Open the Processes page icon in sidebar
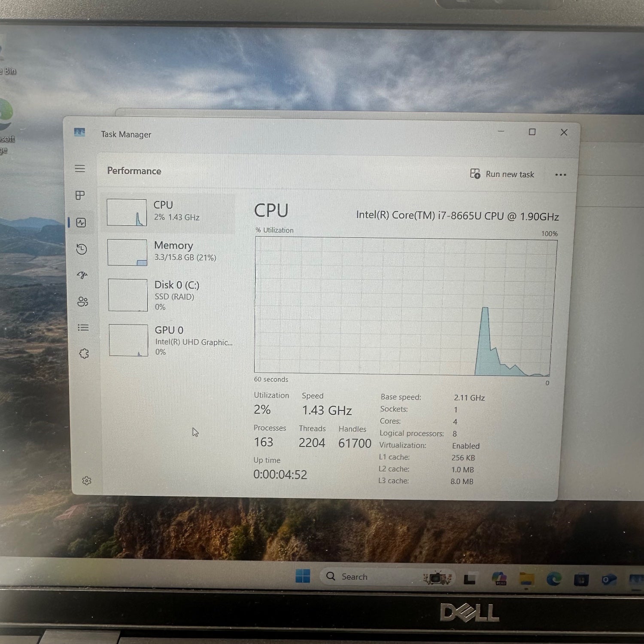Image resolution: width=644 pixels, height=644 pixels. [80, 195]
